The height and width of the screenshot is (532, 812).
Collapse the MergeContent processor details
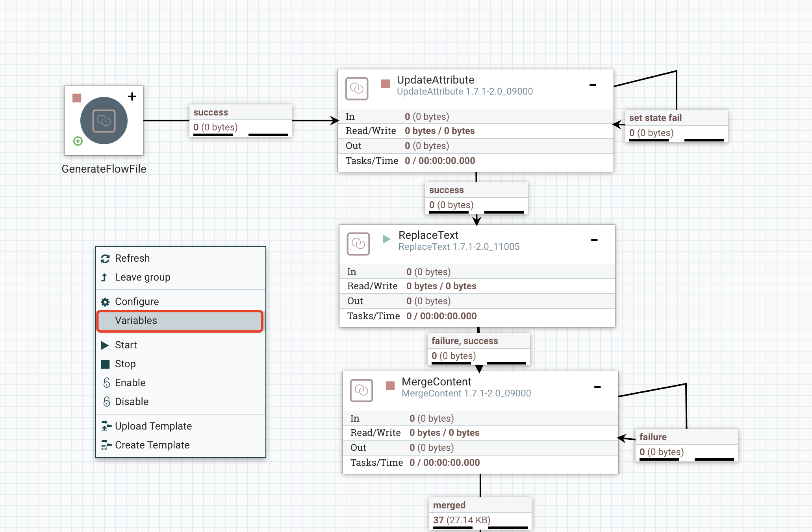pyautogui.click(x=597, y=386)
